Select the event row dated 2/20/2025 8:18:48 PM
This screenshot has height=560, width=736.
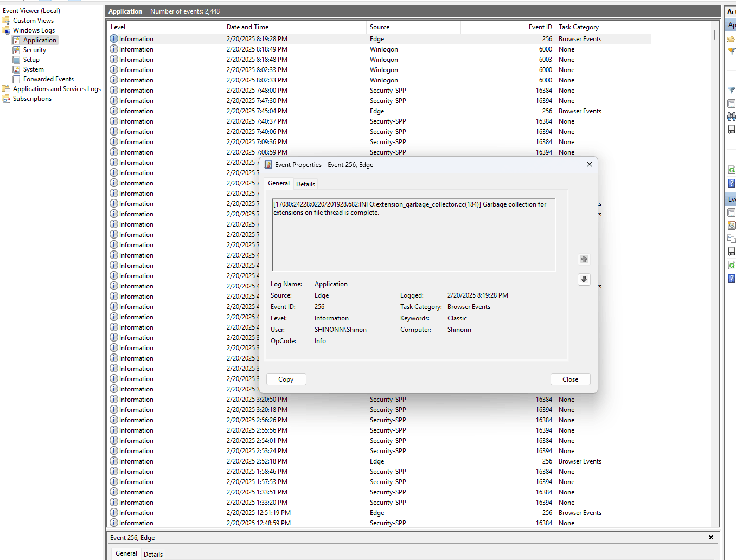[x=379, y=60]
